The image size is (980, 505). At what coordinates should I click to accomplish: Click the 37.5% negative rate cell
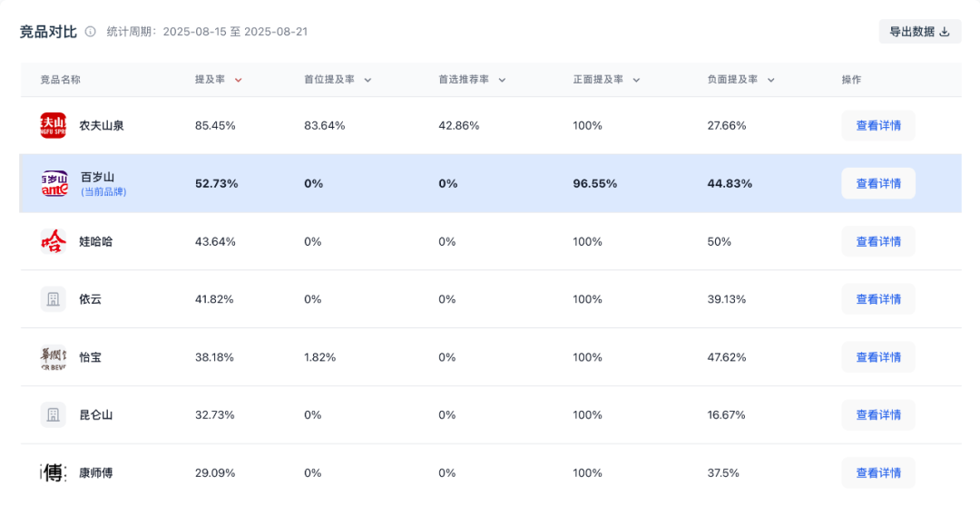(x=723, y=473)
